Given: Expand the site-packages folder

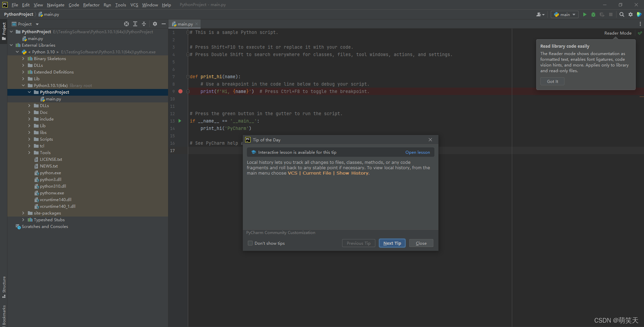Looking at the screenshot, I should [x=23, y=213].
